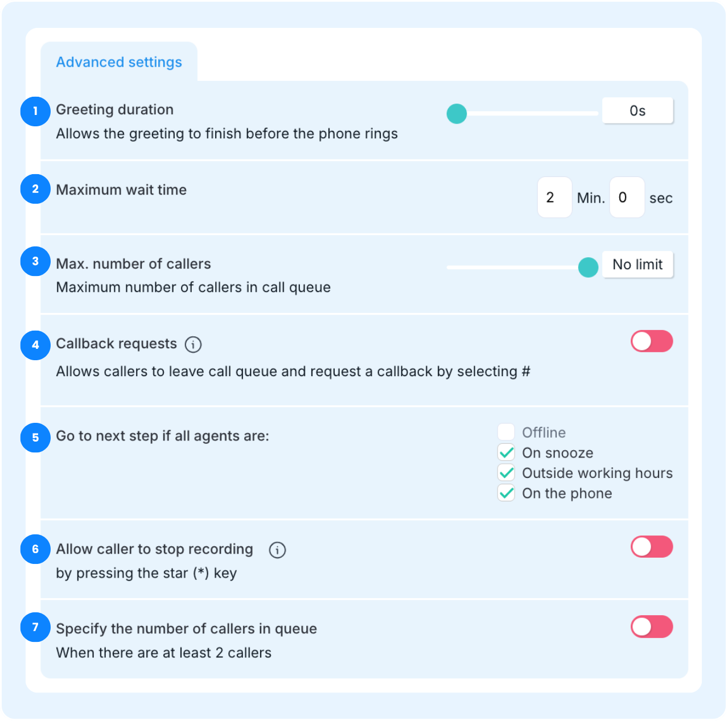Uncheck the On snooze checkbox
This screenshot has width=728, height=721.
tap(506, 452)
